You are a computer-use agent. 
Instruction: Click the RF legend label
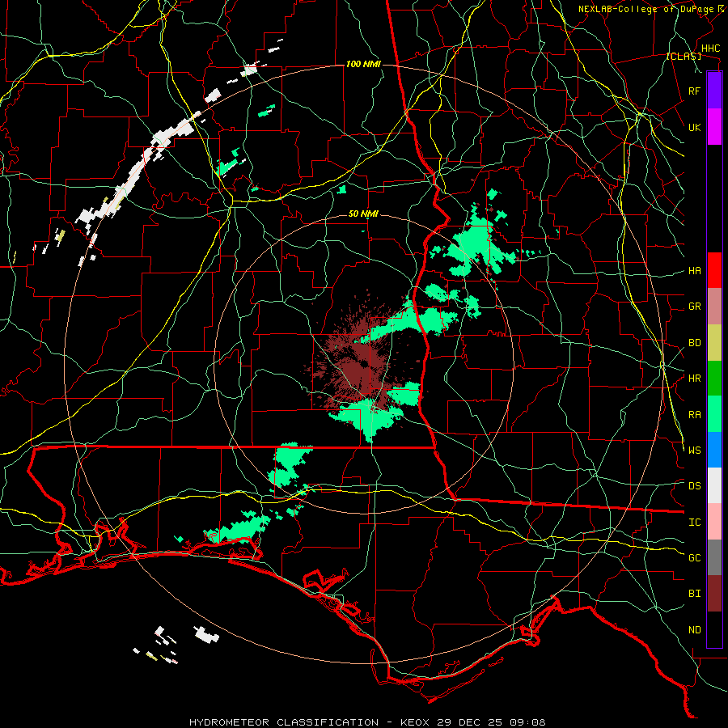(694, 91)
